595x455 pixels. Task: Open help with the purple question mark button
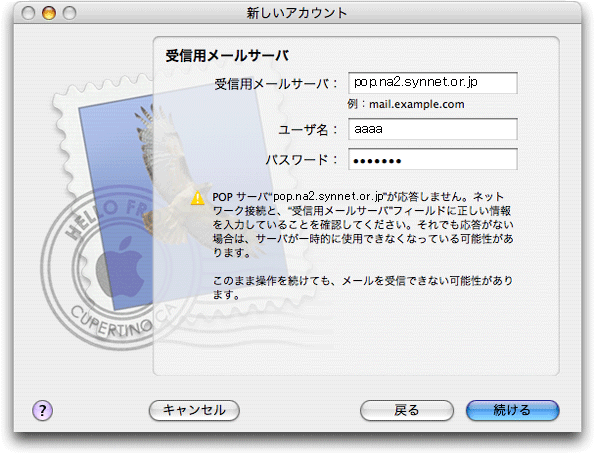42,410
